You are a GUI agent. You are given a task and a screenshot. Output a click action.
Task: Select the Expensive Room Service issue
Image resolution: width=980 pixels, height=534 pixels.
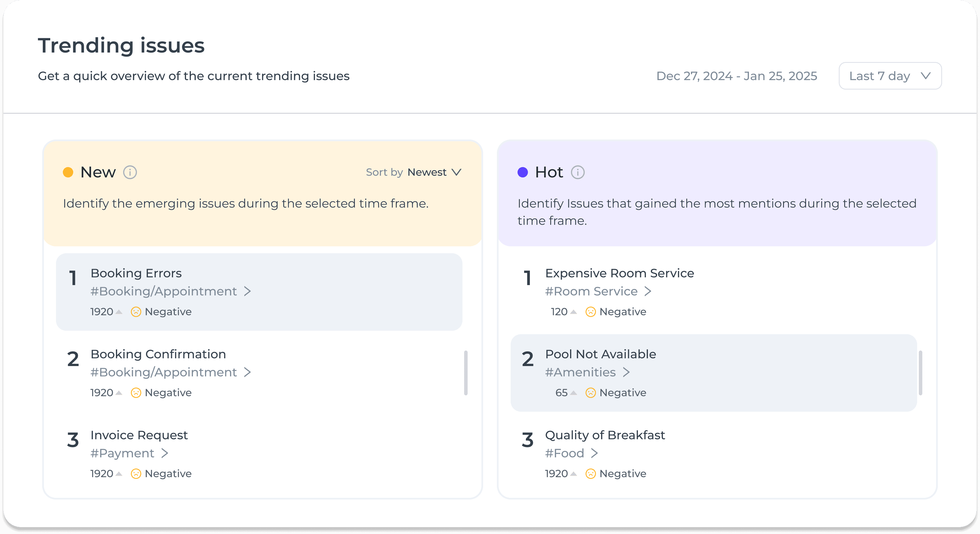point(619,273)
